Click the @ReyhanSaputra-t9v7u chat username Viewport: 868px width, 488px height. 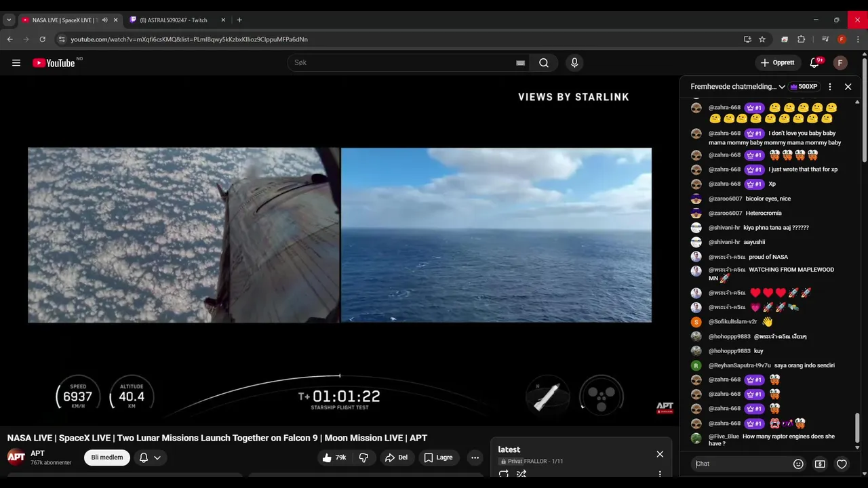pos(740,365)
